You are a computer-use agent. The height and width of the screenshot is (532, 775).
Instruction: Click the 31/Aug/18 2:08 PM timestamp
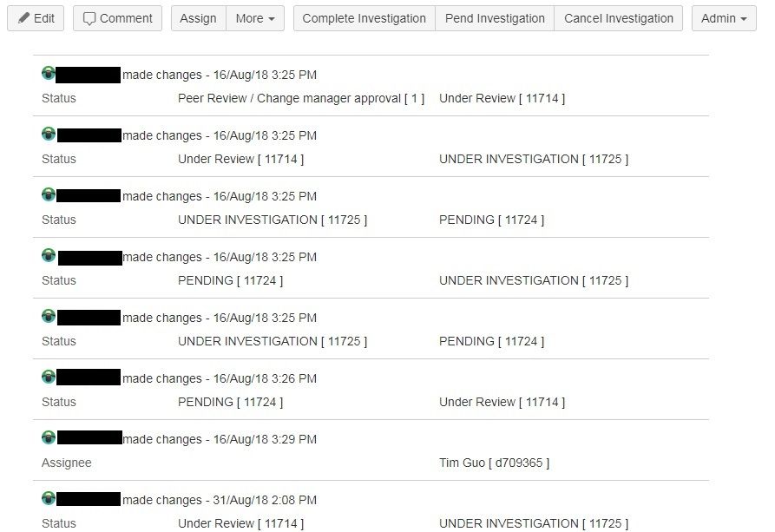pyautogui.click(x=265, y=500)
